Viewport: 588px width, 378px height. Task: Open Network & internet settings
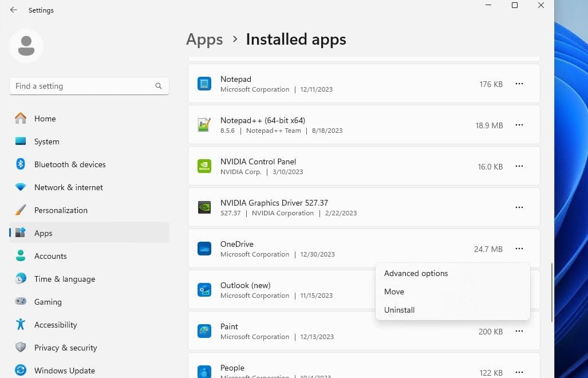pyautogui.click(x=89, y=187)
